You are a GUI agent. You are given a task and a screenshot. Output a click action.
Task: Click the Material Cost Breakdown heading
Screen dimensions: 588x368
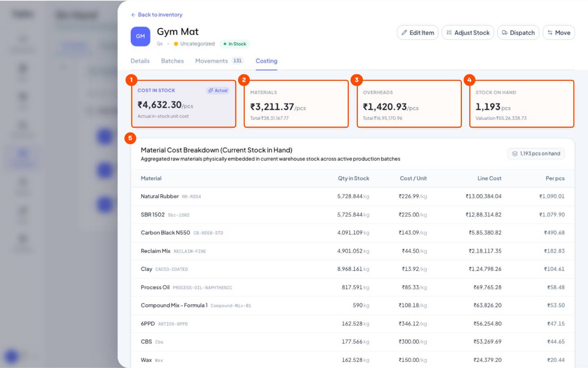216,150
